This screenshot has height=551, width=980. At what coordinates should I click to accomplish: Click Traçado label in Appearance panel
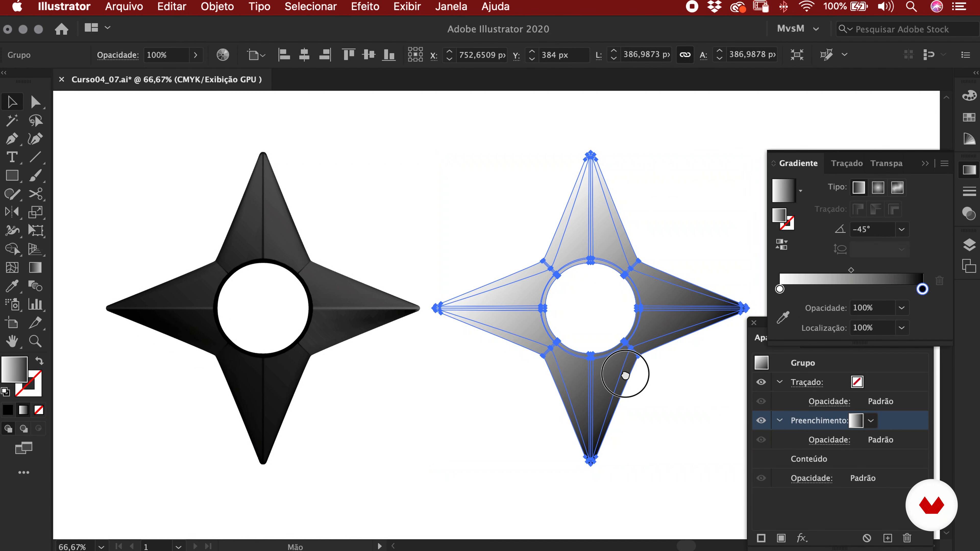tap(806, 382)
